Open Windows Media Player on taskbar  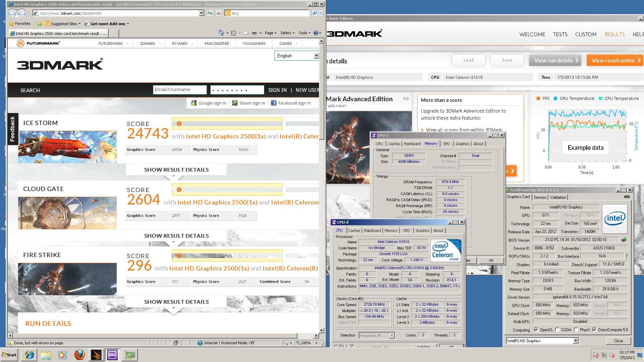point(62,355)
